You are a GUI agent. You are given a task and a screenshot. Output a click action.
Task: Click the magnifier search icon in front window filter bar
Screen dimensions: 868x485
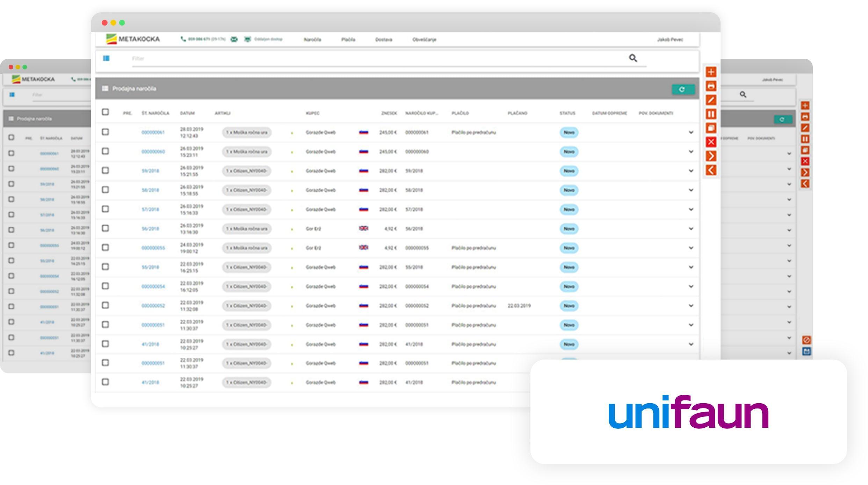point(633,58)
